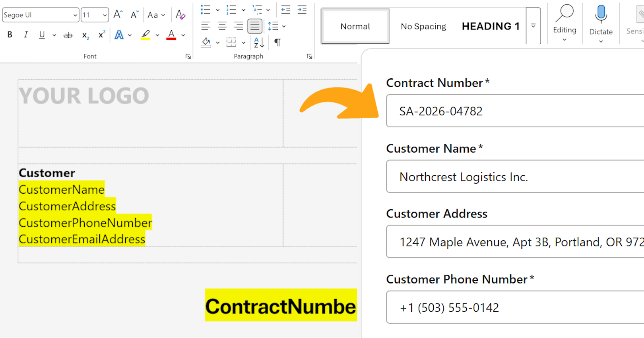Expand the underline style dropdown arrow
644x338 pixels.
coord(54,35)
